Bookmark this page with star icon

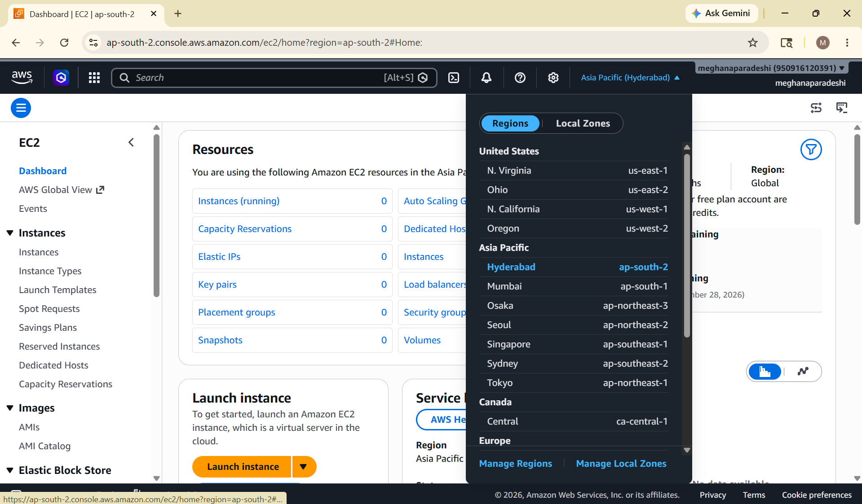[x=753, y=43]
